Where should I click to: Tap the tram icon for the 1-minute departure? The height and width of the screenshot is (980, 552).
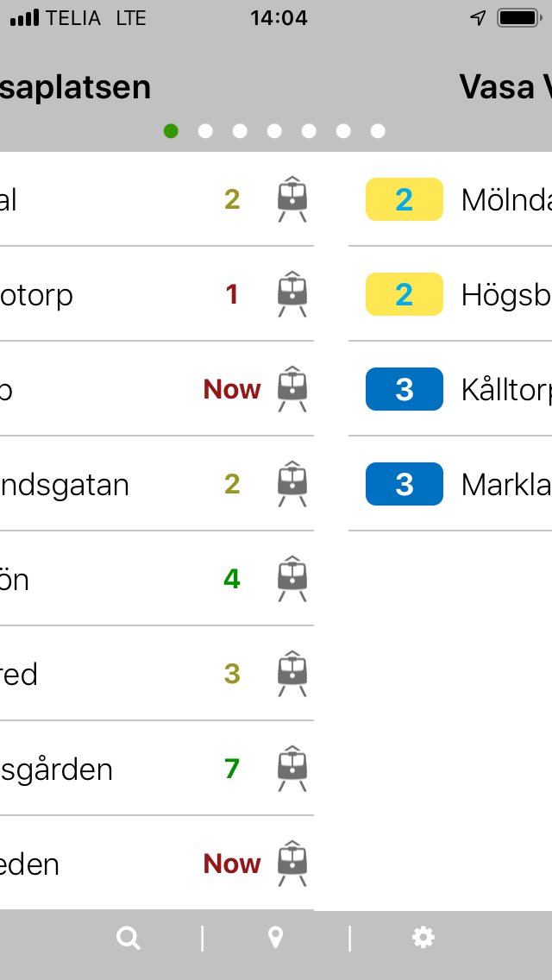tap(291, 292)
